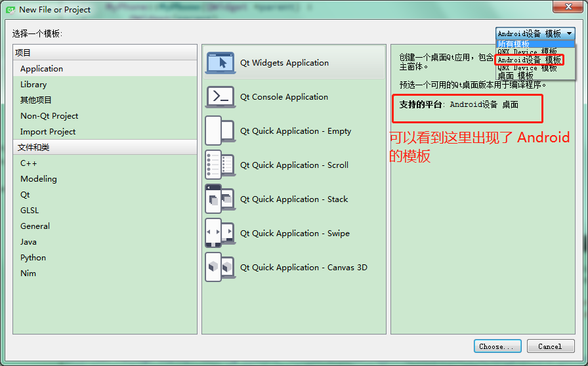The image size is (588, 366).
Task: Select the Library project category
Action: pos(105,85)
